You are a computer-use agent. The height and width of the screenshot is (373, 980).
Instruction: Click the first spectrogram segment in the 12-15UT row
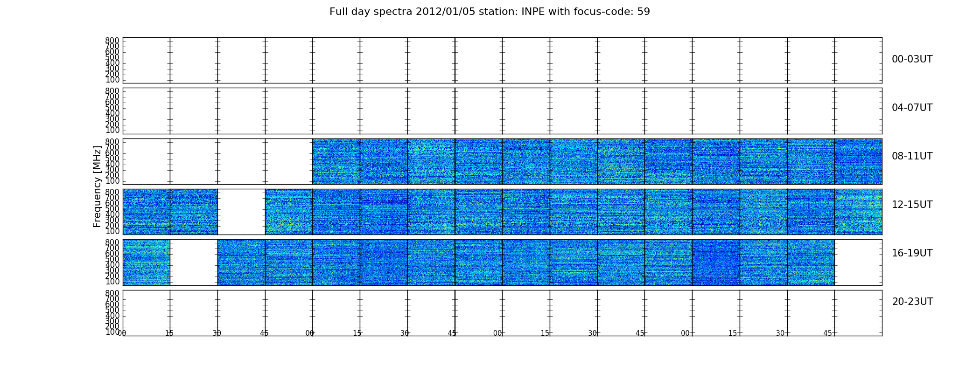146,212
